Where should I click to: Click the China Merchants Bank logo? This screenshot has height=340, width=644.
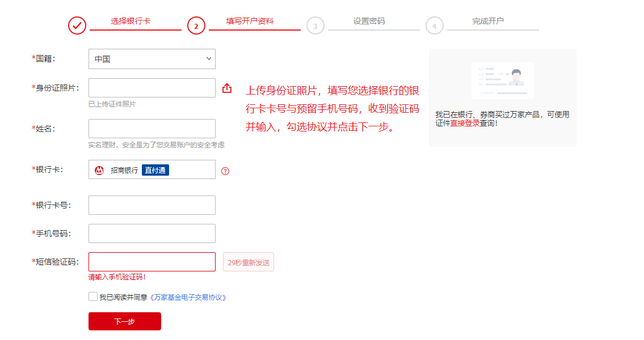tap(99, 170)
